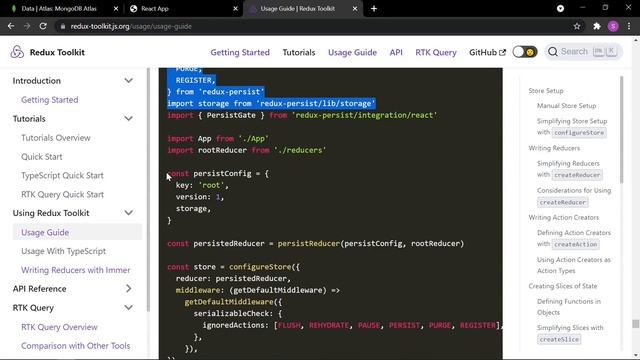Click the site lock icon in the address bar
Viewport: 640px width, 360px height.
62,26
